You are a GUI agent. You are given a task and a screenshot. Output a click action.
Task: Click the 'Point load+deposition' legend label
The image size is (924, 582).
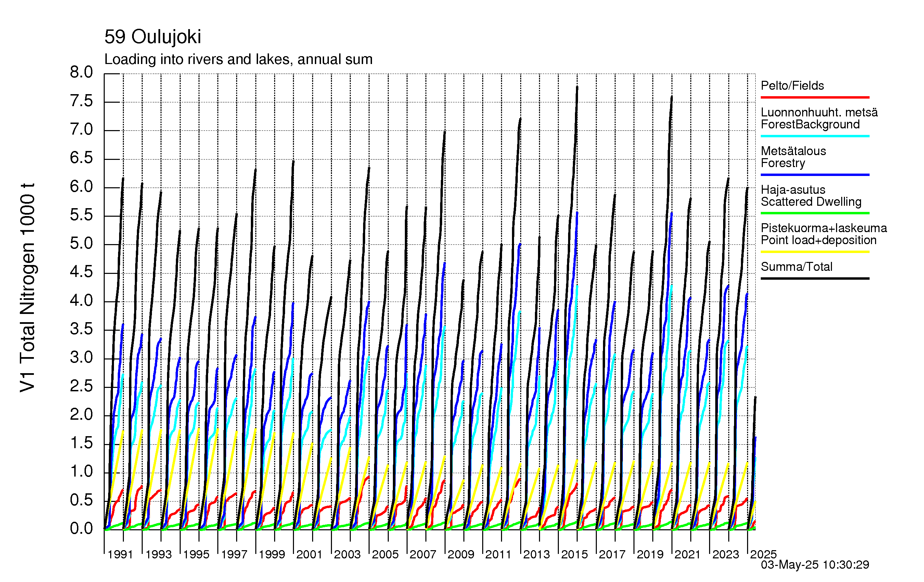click(819, 240)
